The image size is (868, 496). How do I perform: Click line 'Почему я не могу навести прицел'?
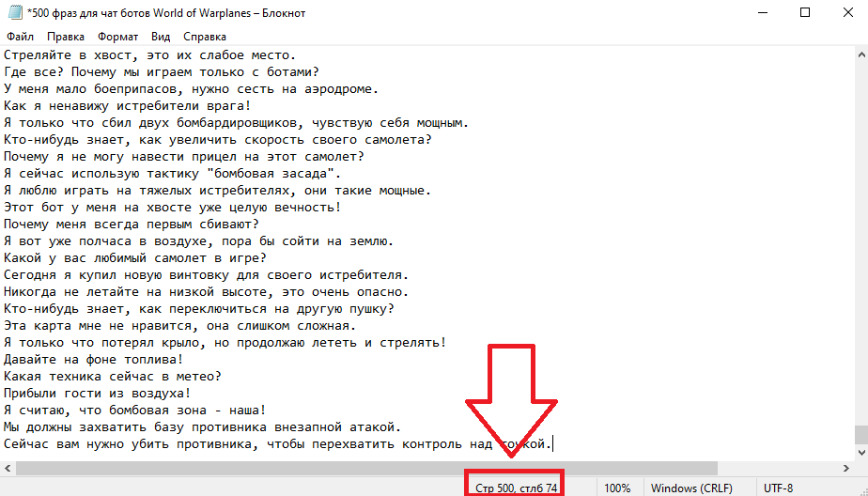[184, 157]
